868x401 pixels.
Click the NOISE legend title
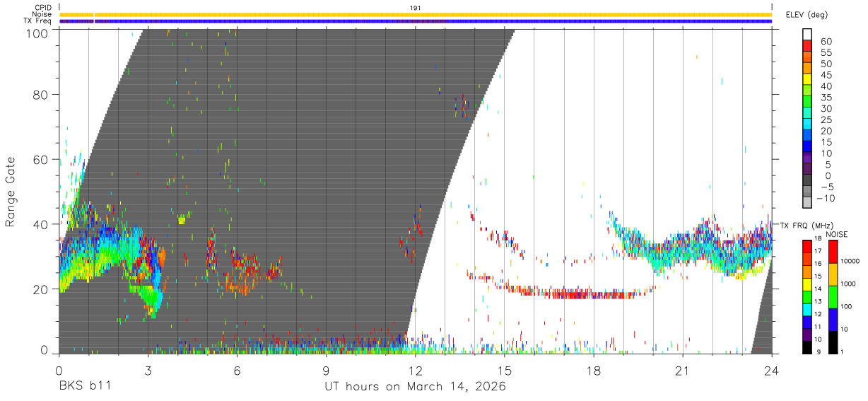[x=837, y=235]
